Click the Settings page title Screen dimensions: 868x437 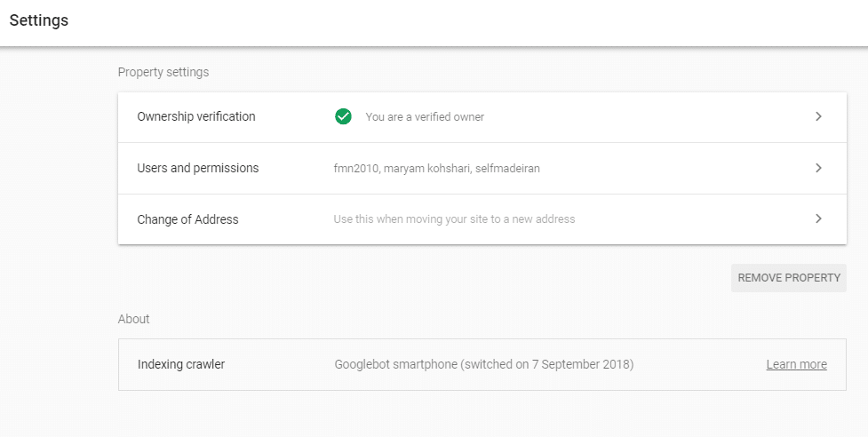pyautogui.click(x=39, y=20)
